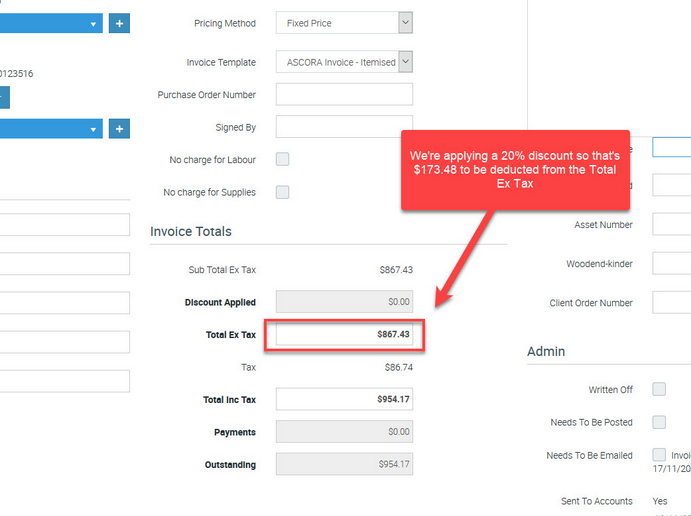Click the Client Order Number field
691x516 pixels.
672,302
